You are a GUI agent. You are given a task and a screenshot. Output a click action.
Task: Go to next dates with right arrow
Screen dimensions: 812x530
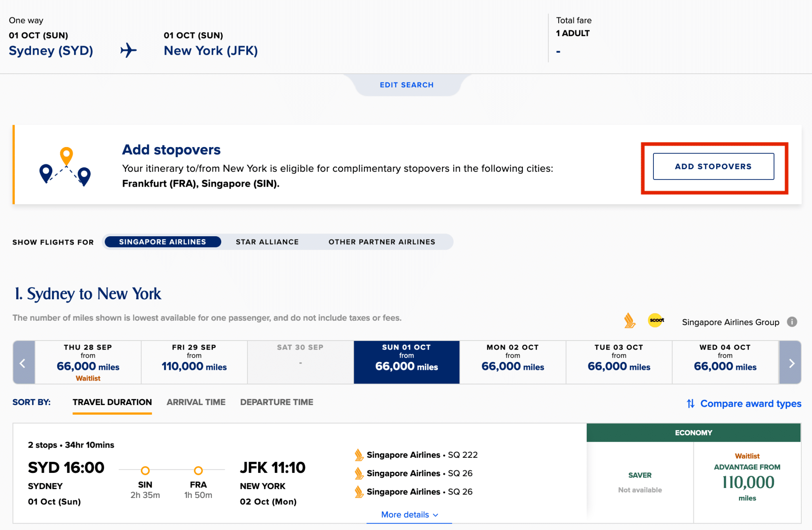(791, 363)
